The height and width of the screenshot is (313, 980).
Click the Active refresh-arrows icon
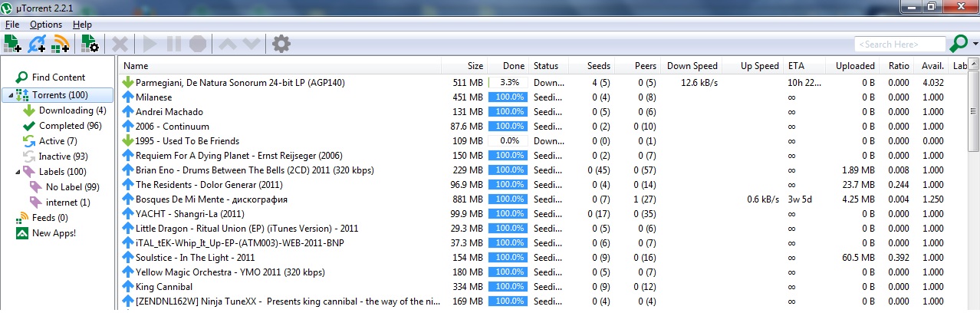click(29, 140)
